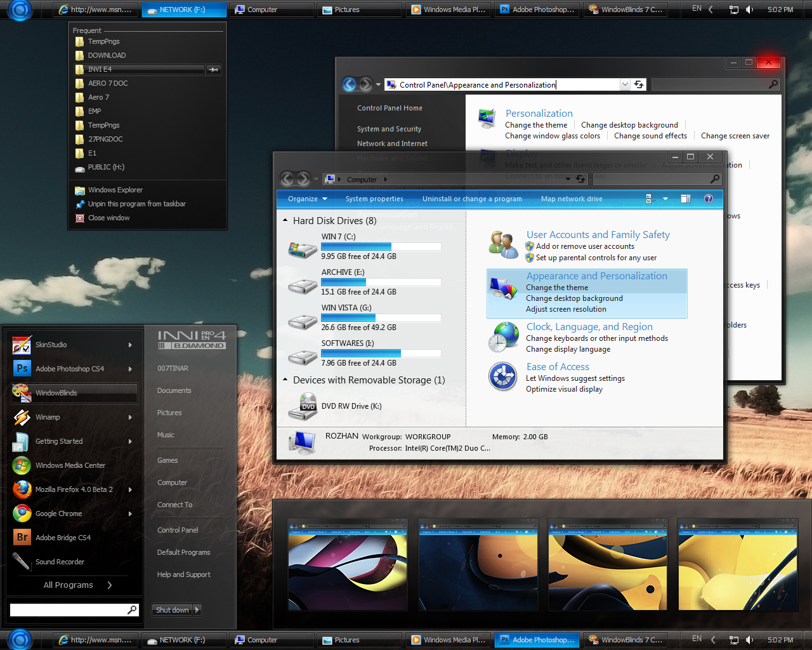Open Windows Explorer from the jump list
The image size is (812, 650).
click(x=115, y=190)
